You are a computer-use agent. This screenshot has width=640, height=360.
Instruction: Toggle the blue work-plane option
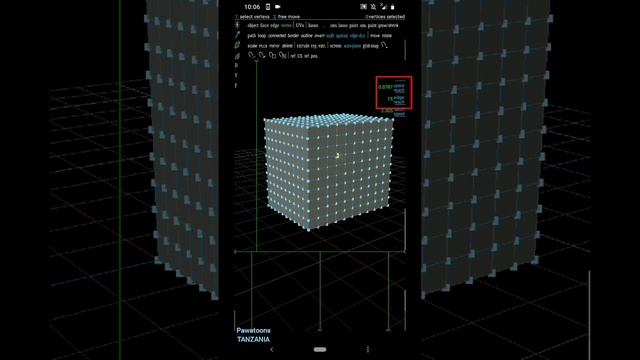click(352, 46)
